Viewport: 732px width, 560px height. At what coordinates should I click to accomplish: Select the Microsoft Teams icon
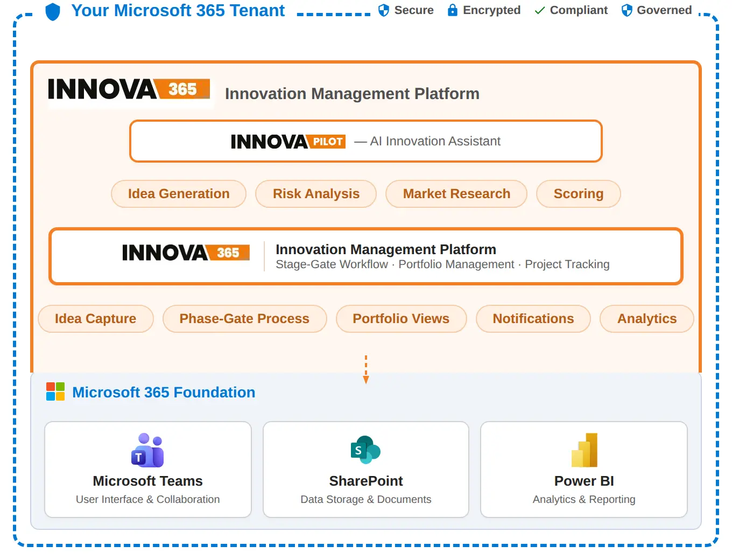pos(148,450)
